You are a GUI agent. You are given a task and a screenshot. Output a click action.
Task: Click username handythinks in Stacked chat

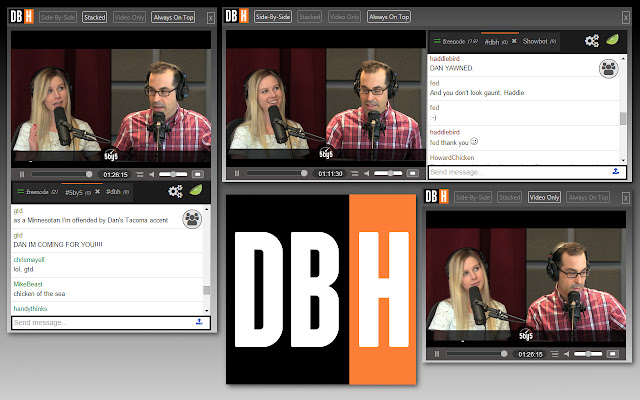pos(30,309)
